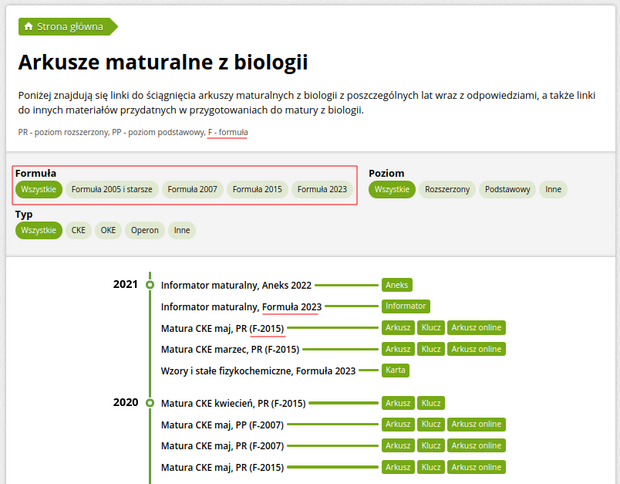Click 'Informator maturalny, Formuła 2023' text
This screenshot has height=484, width=620.
click(x=241, y=307)
